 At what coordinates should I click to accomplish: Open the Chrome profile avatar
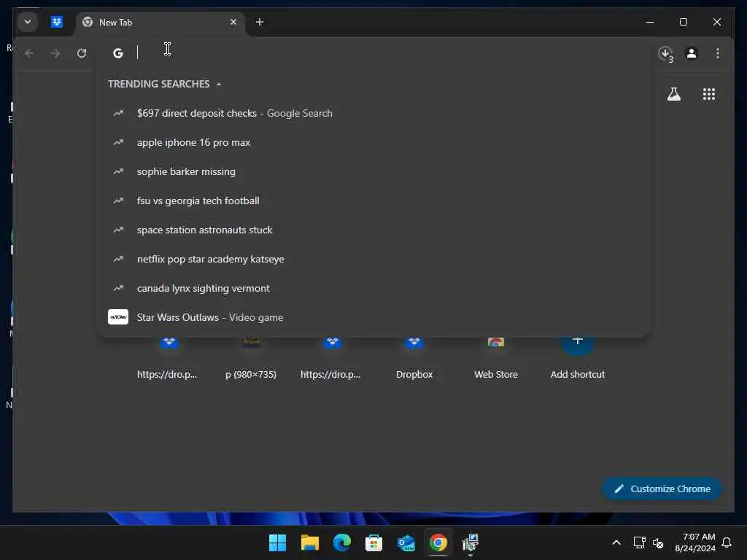click(692, 53)
